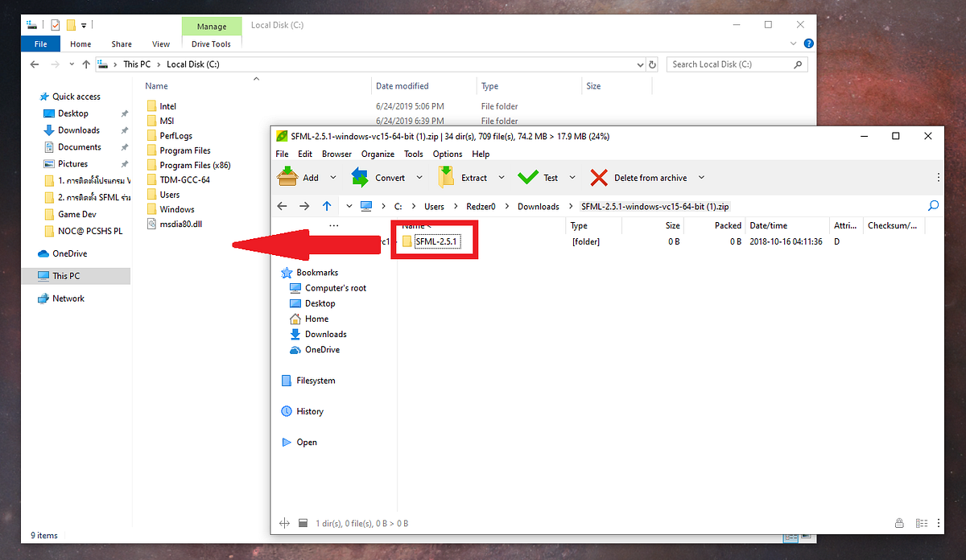Viewport: 966px width, 560px height.
Task: Open the Extract button's dropdown arrow
Action: (502, 178)
